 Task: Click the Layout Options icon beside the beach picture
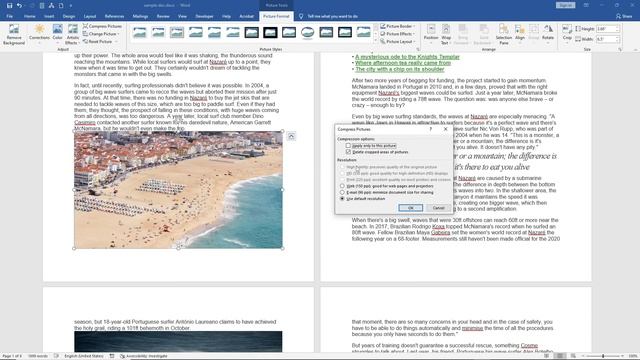(x=291, y=136)
